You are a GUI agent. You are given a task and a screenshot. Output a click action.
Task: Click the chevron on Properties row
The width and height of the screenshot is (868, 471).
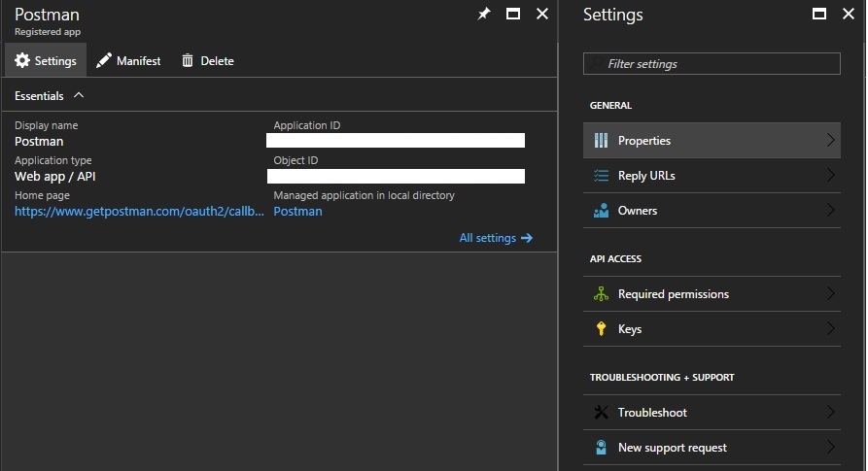point(830,140)
